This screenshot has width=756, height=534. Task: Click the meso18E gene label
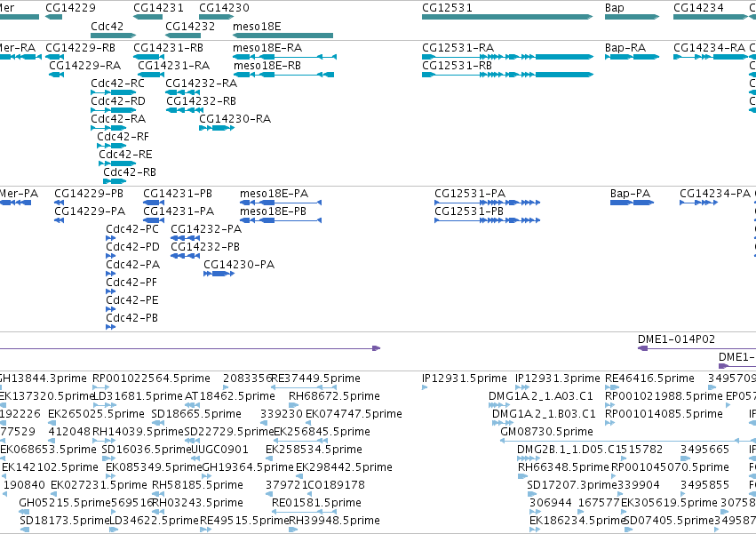[257, 26]
